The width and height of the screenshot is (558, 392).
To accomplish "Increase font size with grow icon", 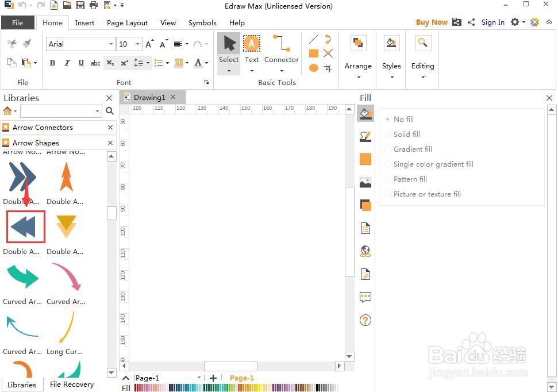I will [150, 44].
